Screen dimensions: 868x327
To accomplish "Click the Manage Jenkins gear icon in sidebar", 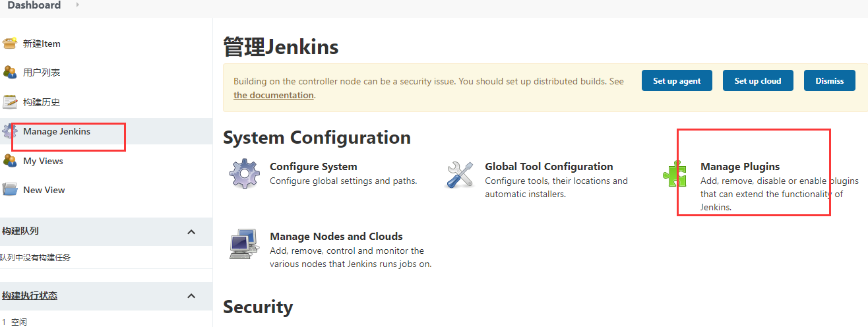I will (x=9, y=131).
